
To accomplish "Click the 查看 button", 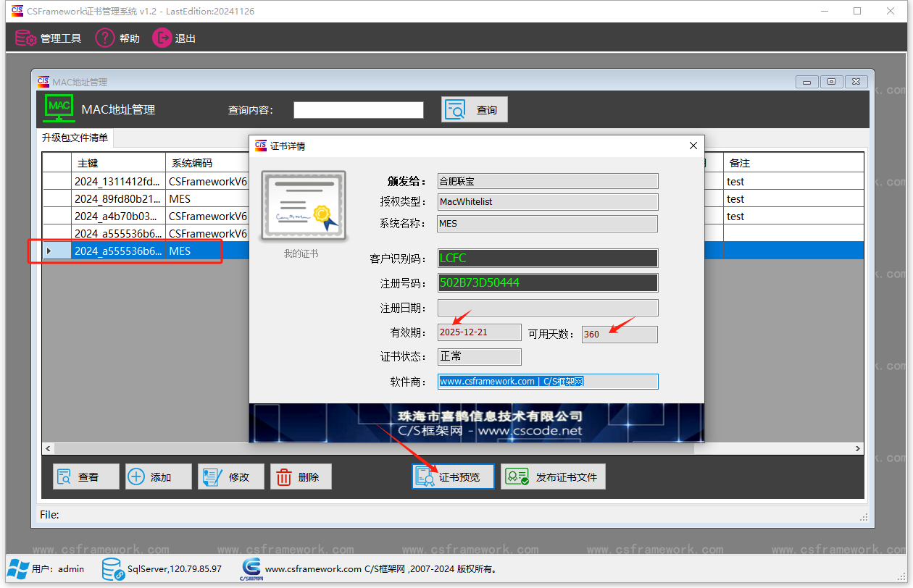I will click(86, 476).
